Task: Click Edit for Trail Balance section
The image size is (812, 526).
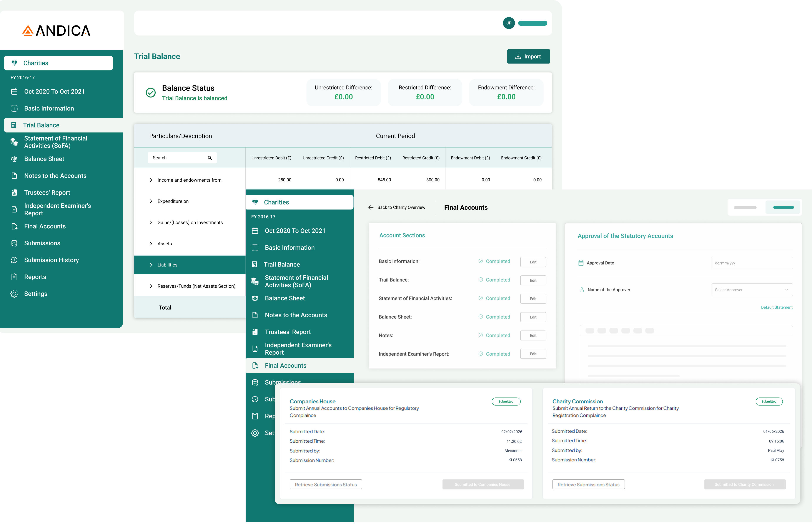Action: [x=533, y=281]
